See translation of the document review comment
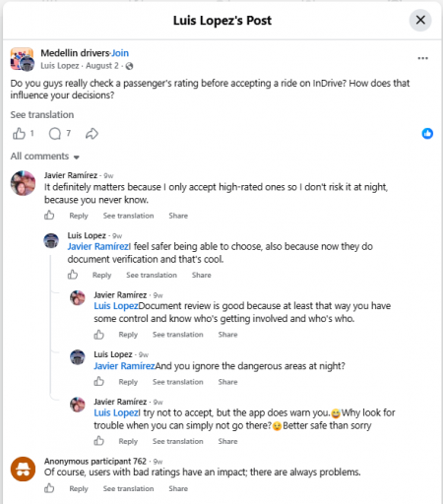Viewport: 443px width, 504px height. pyautogui.click(x=178, y=335)
